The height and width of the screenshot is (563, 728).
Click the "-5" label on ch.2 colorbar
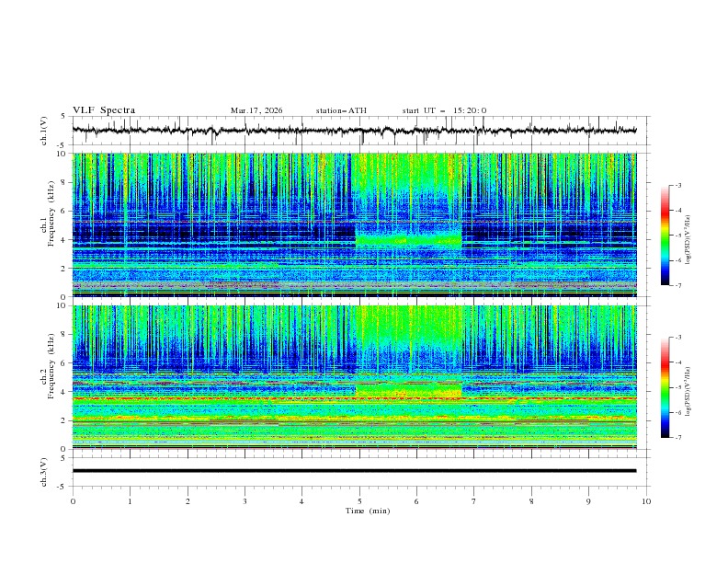(x=678, y=387)
